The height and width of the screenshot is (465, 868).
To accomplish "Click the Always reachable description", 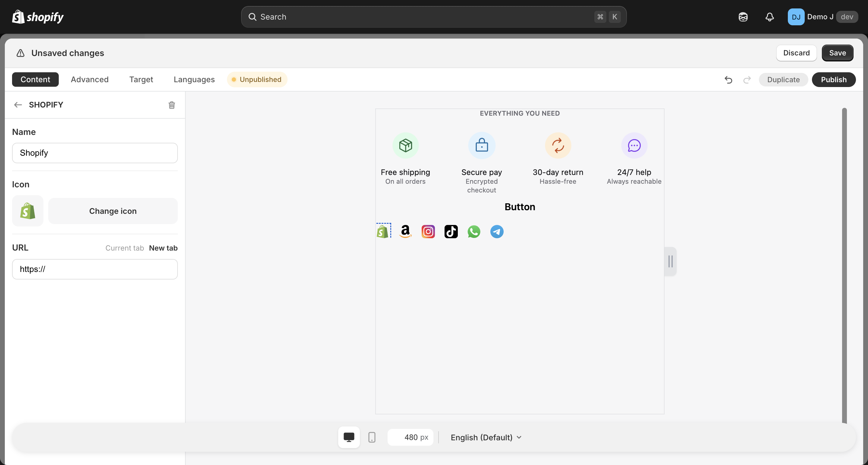I will pyautogui.click(x=634, y=182).
